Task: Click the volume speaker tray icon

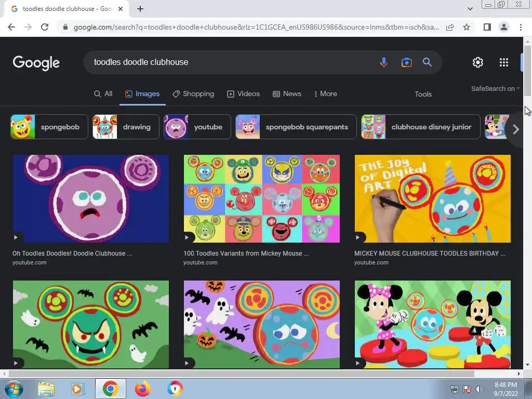Action: (x=480, y=389)
